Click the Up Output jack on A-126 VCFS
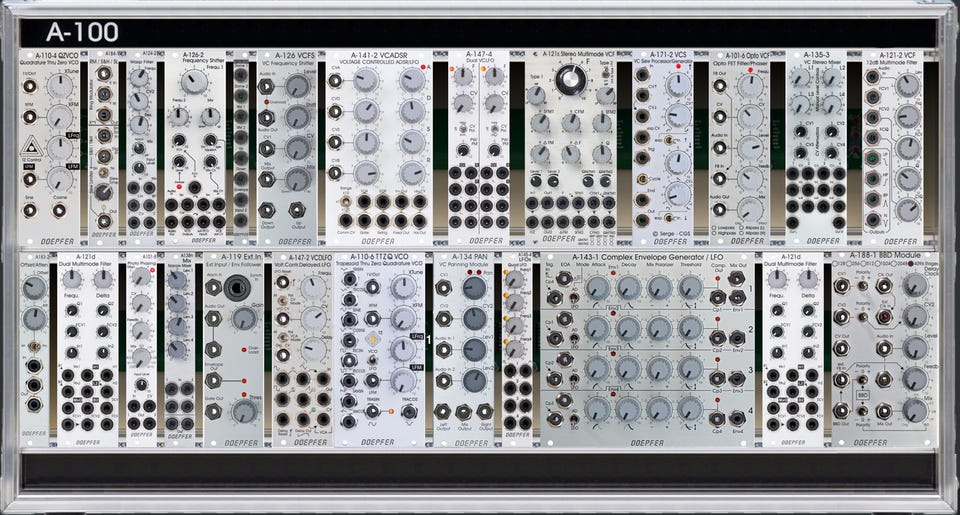Viewport: 960px width, 515px height. [298, 210]
